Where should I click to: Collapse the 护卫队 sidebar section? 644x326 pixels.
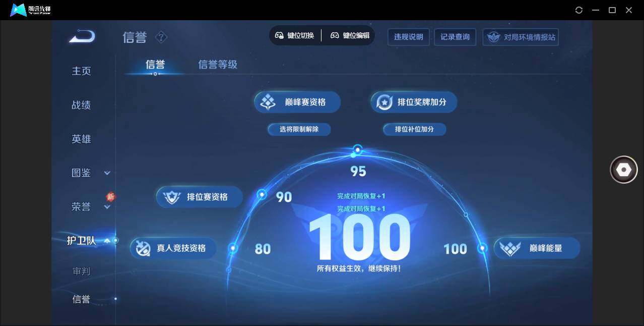(107, 241)
